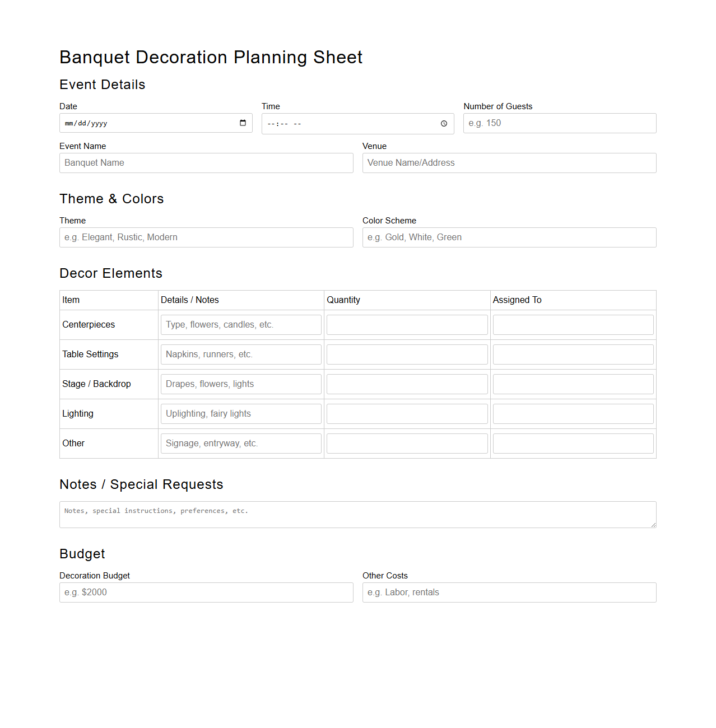
Task: Select the Venue Name/Address field
Action: (x=509, y=163)
